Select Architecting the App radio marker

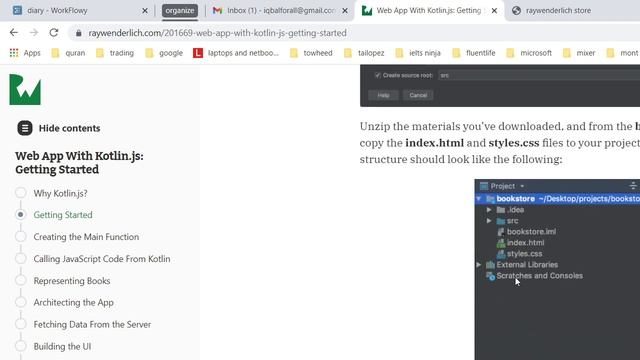(x=21, y=302)
